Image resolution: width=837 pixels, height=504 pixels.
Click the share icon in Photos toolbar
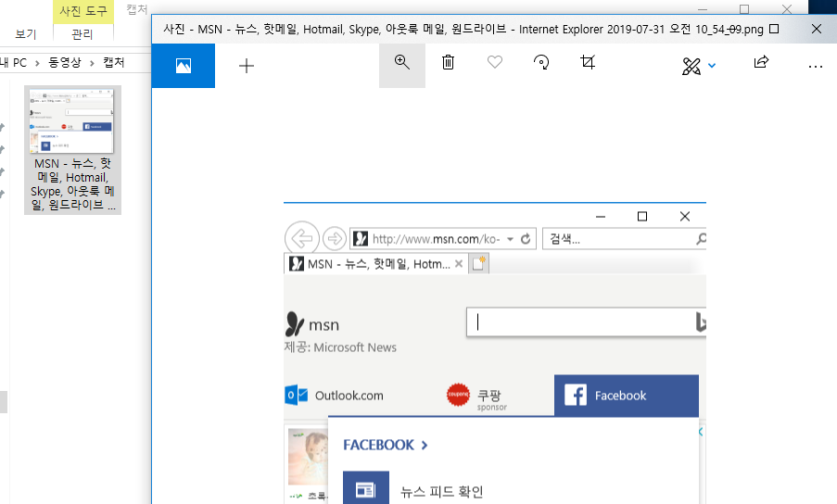(x=761, y=64)
